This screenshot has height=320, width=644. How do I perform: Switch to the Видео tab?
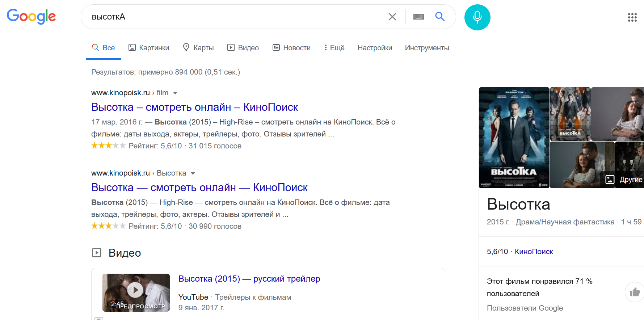click(x=243, y=48)
